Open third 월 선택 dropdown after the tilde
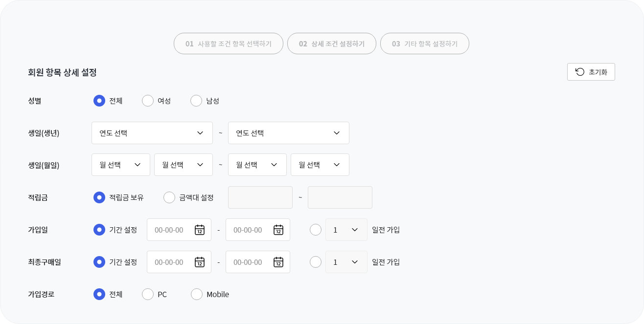This screenshot has width=644, height=324. (x=257, y=165)
